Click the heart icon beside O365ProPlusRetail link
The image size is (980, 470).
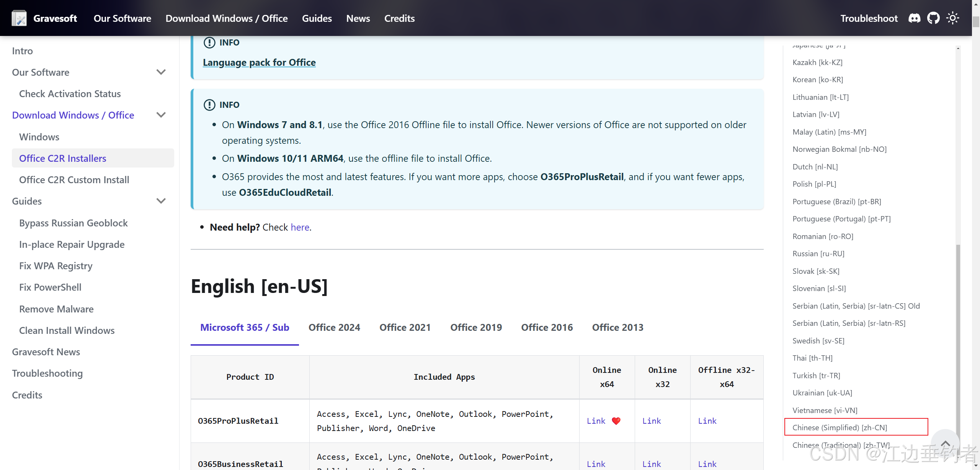tap(616, 421)
